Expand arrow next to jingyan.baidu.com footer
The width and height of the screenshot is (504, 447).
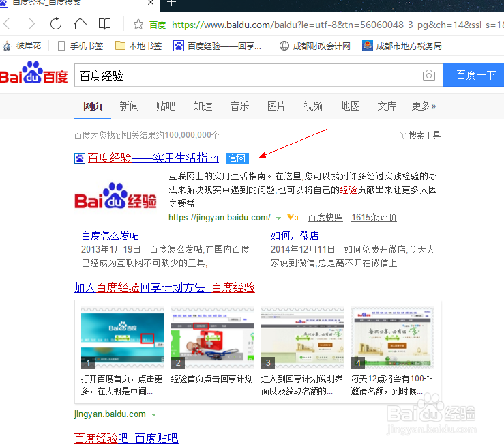(x=154, y=415)
